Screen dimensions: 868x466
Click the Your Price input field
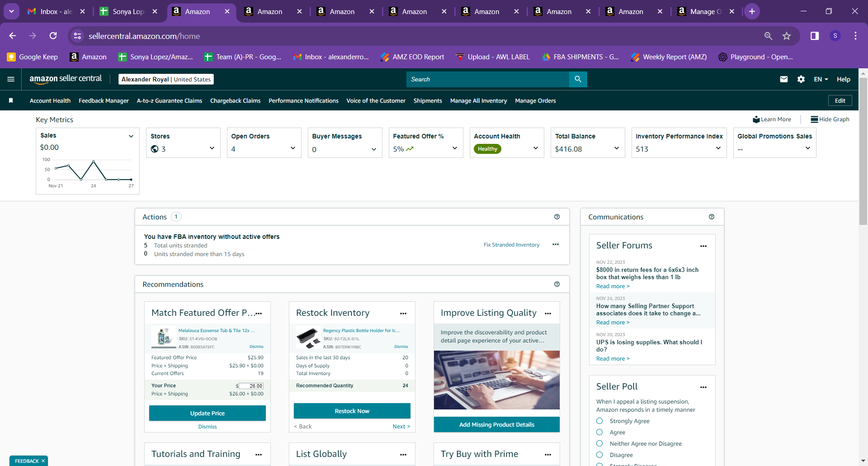coord(251,386)
